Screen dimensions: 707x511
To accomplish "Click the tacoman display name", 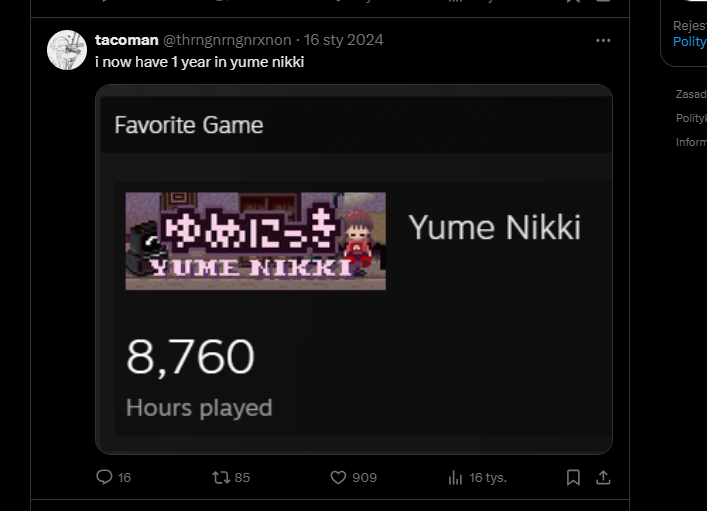I will click(x=126, y=40).
